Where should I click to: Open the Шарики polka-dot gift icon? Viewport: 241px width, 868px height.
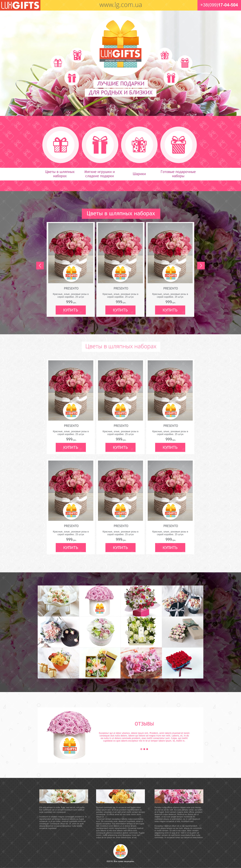[139, 144]
